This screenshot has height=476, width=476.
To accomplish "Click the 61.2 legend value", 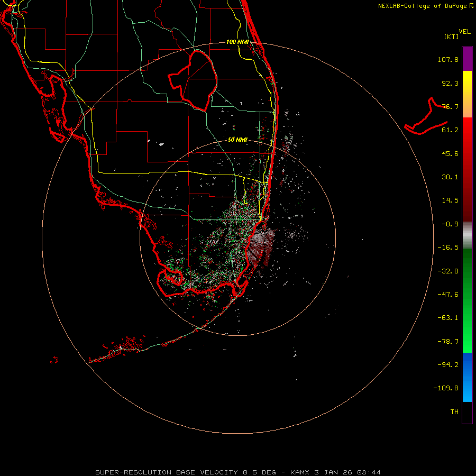I will [450, 130].
